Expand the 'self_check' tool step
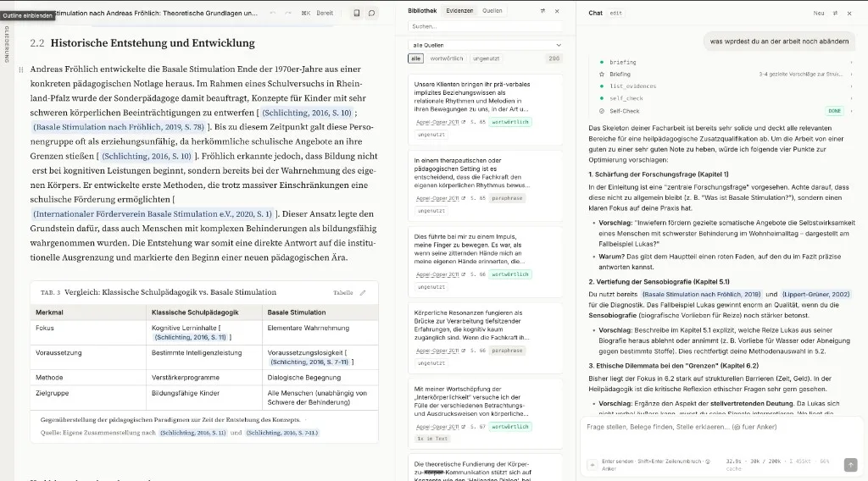Image resolution: width=868 pixels, height=481 pixels. [x=726, y=98]
